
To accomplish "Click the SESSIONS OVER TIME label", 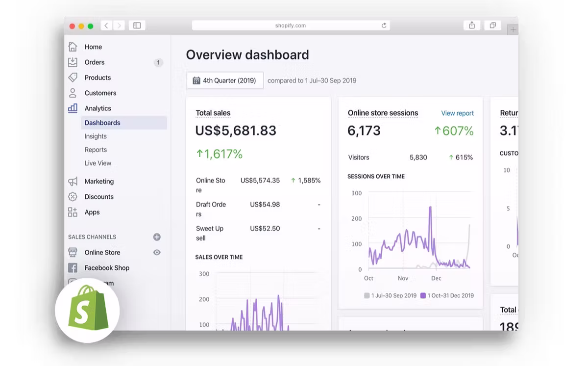I will pos(376,177).
